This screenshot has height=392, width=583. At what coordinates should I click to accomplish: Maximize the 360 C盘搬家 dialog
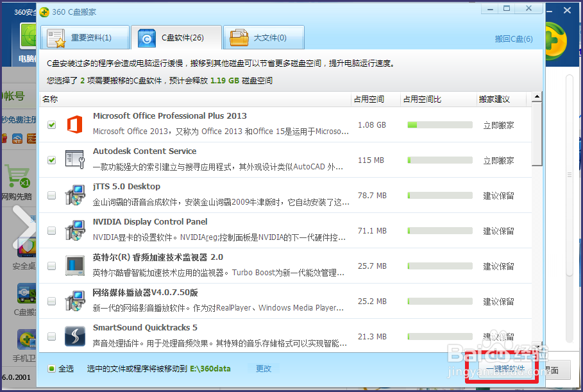point(507,8)
